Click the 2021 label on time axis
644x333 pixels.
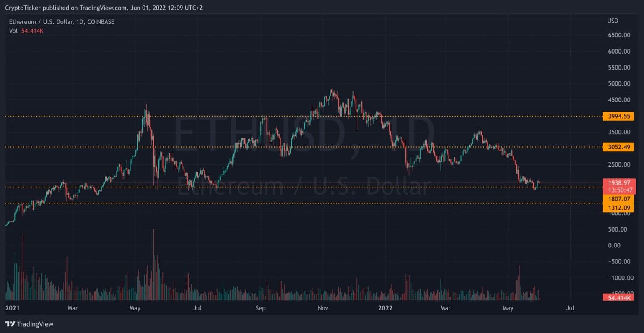tap(12, 308)
